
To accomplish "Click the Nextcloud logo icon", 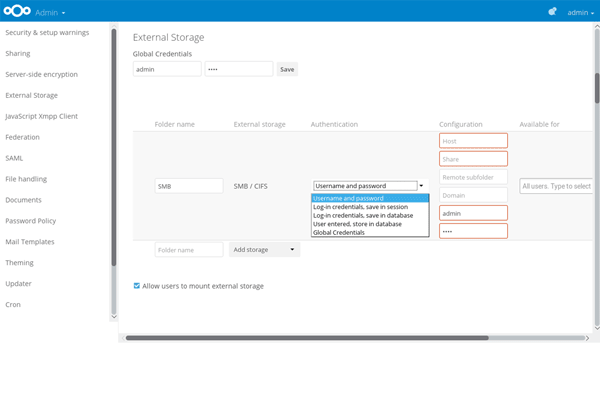I will [17, 12].
